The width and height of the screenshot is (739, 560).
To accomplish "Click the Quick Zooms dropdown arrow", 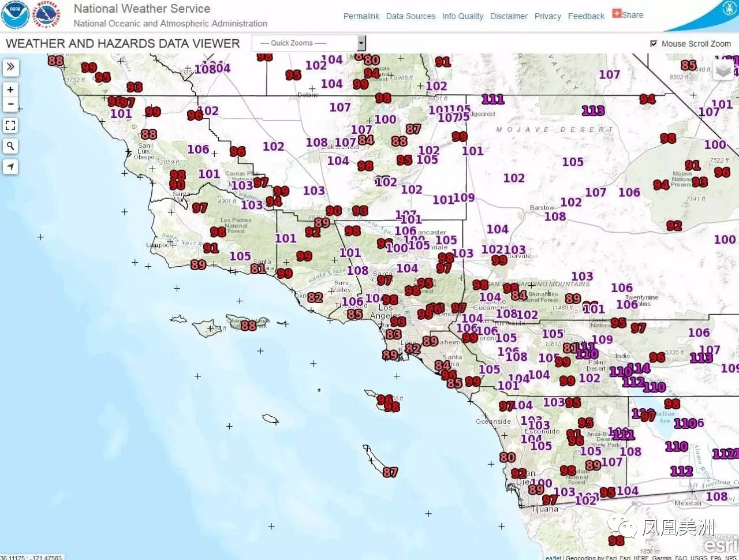I will (361, 43).
